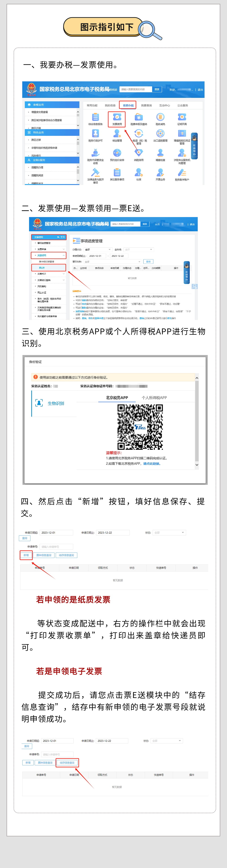Open the 税务行政许可 icon
The width and height of the screenshot is (227, 868).
(x=96, y=133)
